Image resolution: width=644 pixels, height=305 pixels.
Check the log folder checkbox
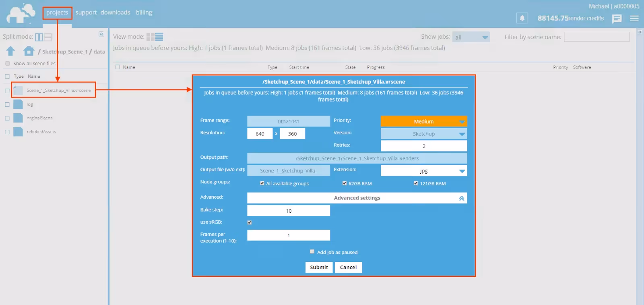click(x=7, y=104)
